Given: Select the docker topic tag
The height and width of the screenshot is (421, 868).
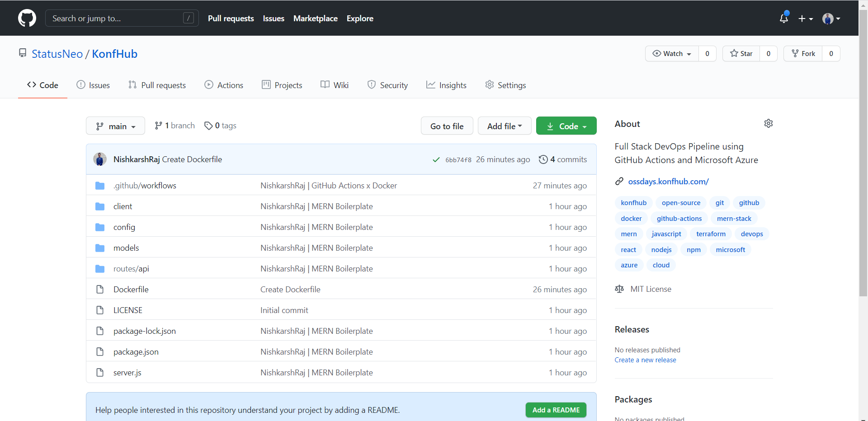Looking at the screenshot, I should pos(631,219).
